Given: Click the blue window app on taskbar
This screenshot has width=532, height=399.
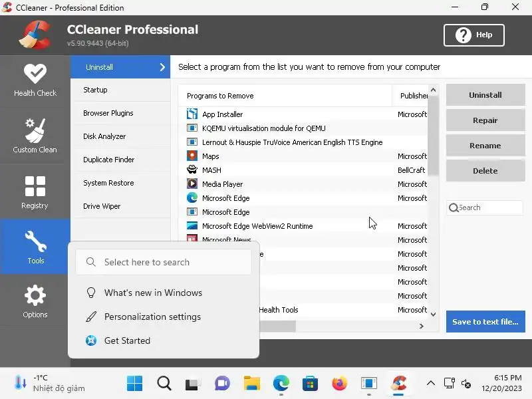Looking at the screenshot, I should pyautogui.click(x=369, y=384).
